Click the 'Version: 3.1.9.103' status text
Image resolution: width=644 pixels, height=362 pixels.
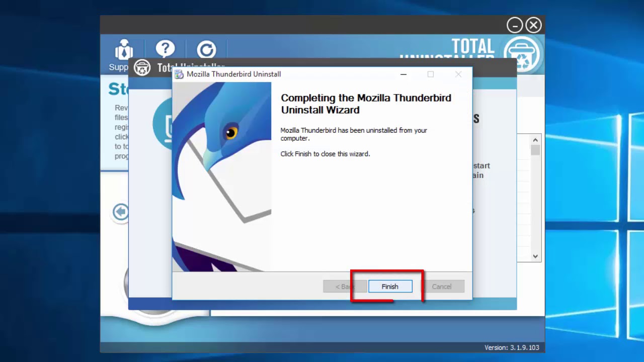pos(512,347)
